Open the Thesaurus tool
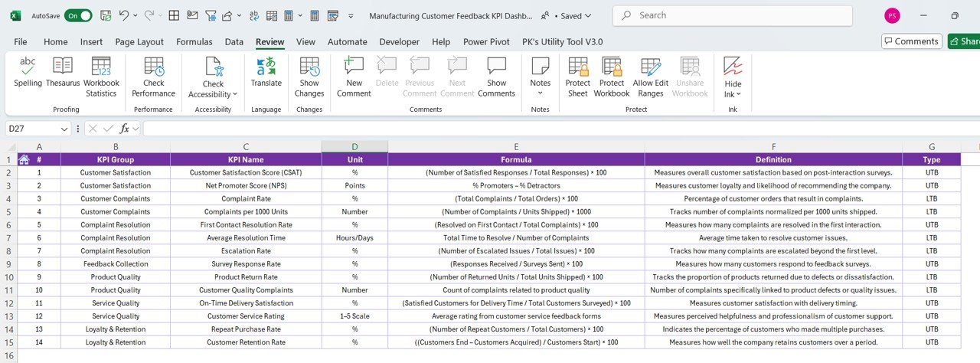 [63, 73]
